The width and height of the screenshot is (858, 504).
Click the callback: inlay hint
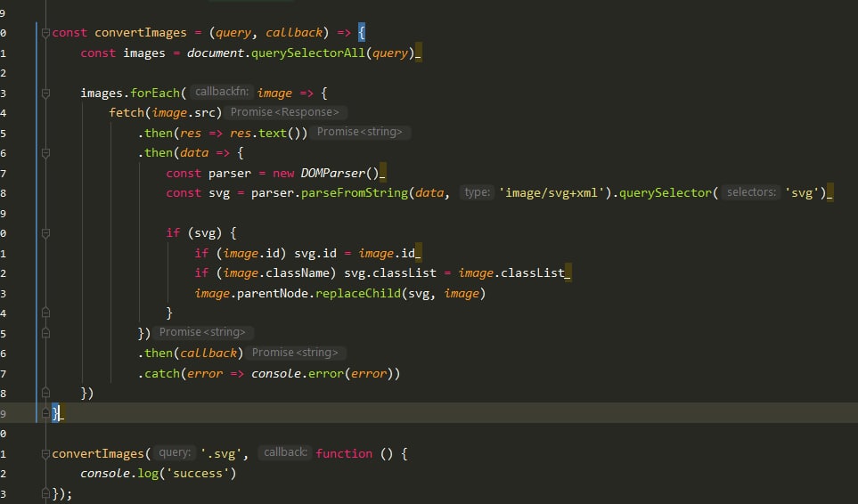[284, 452]
